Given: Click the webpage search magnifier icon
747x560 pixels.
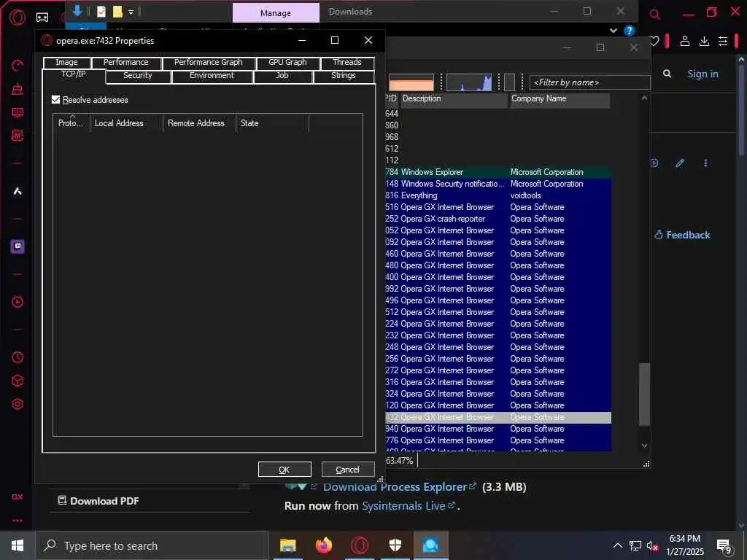Looking at the screenshot, I should [x=667, y=74].
